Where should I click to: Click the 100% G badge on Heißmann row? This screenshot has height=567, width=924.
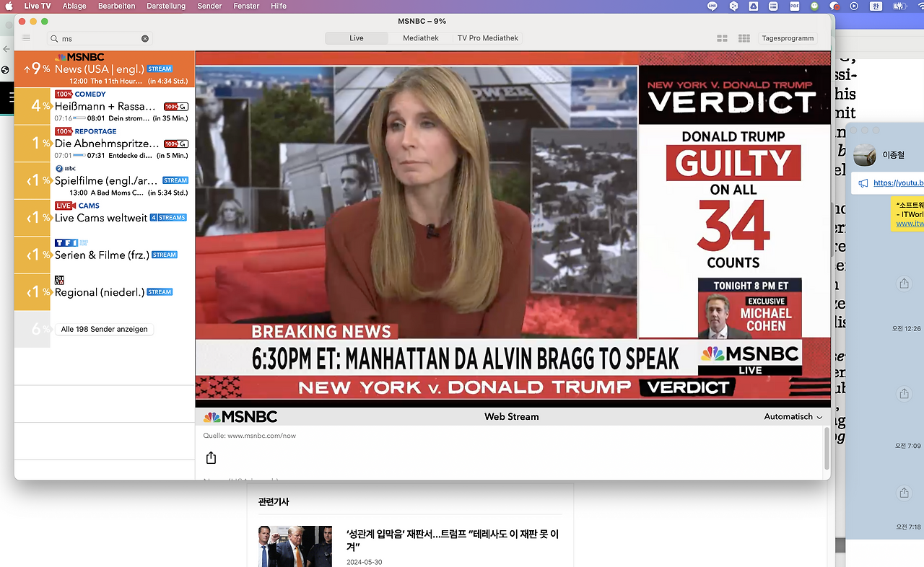click(175, 107)
